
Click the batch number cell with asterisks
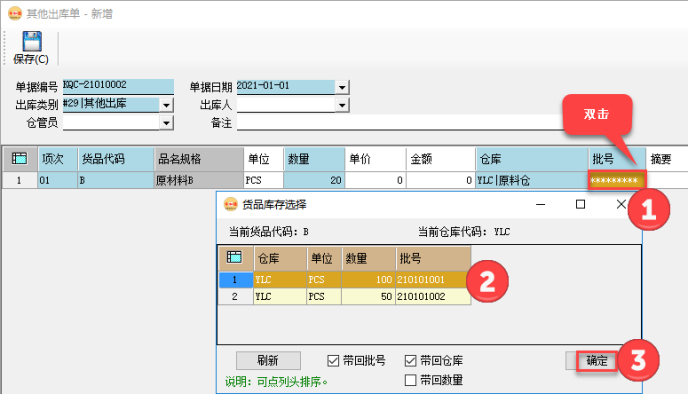[617, 180]
